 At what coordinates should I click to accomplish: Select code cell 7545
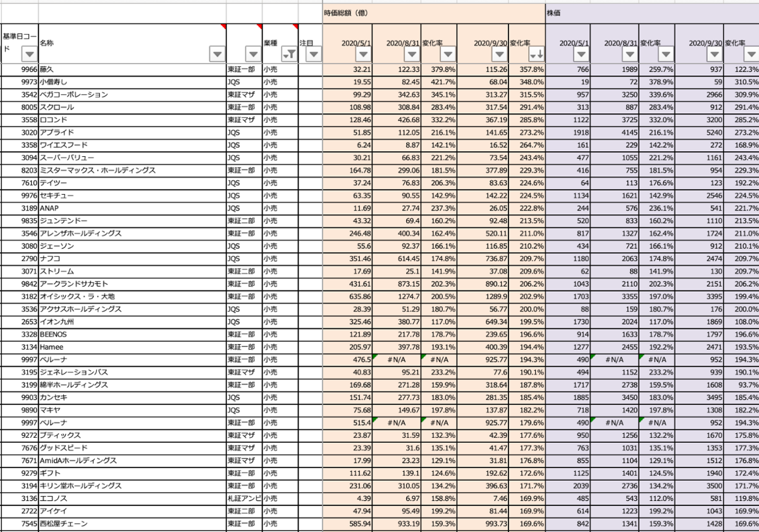click(20, 524)
